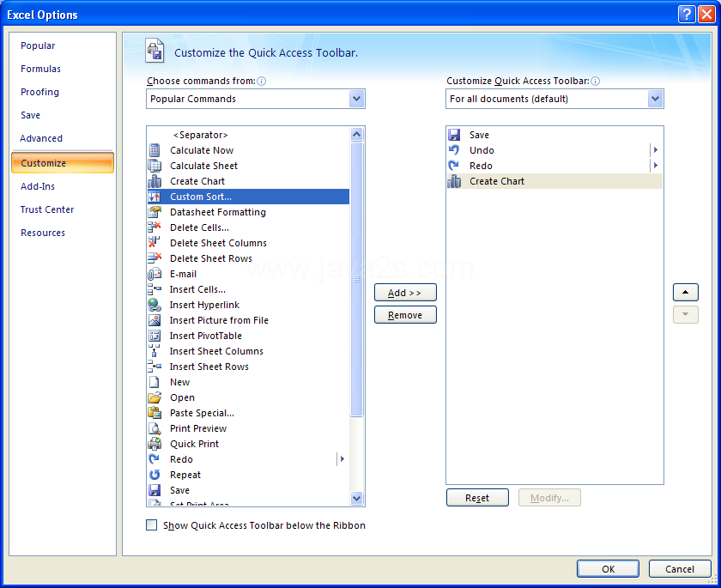The height and width of the screenshot is (588, 721).
Task: Select the E-mail icon
Action: point(154,274)
